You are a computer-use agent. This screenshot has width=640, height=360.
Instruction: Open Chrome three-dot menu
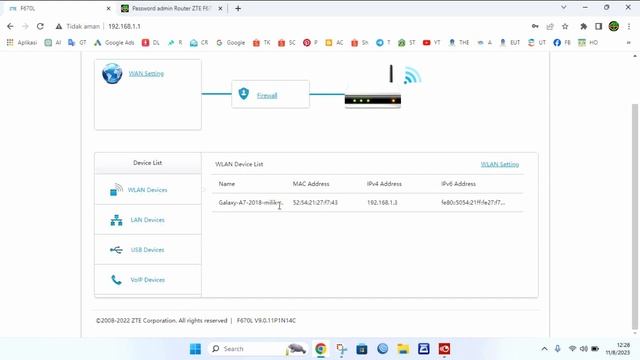coord(629,26)
